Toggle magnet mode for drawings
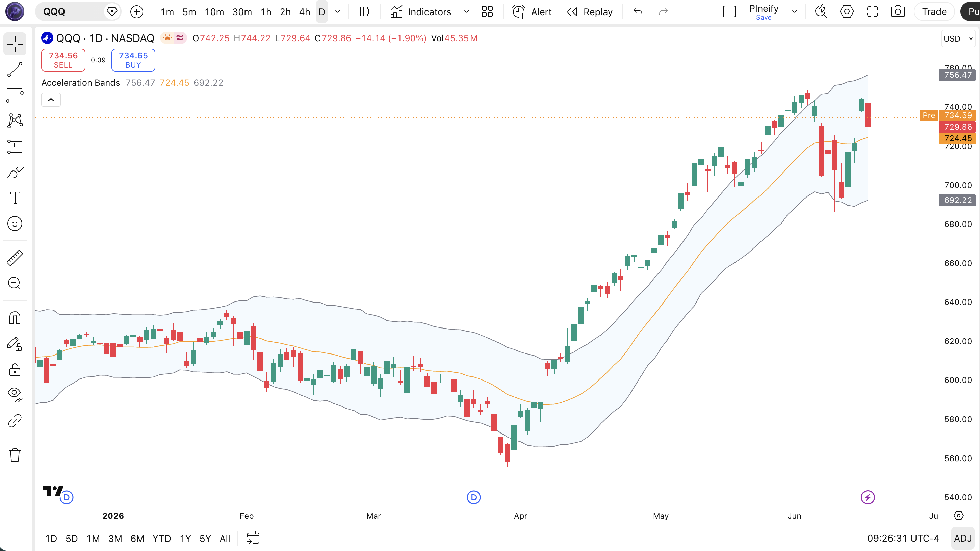Viewport: 980px width, 551px height. (x=15, y=318)
